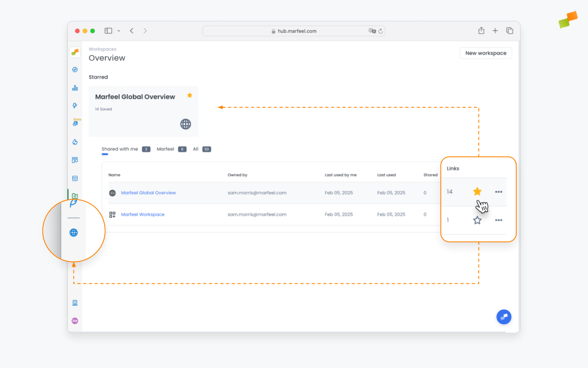Click the New workspace button
Viewport: 588px width, 368px height.
pos(486,53)
